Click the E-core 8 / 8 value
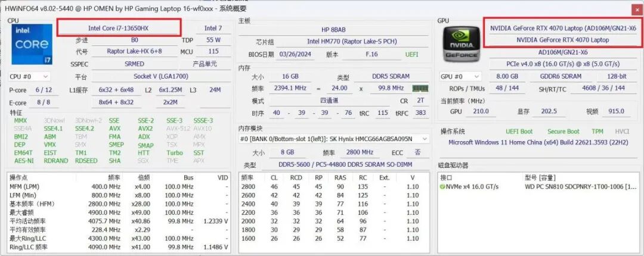 44,102
